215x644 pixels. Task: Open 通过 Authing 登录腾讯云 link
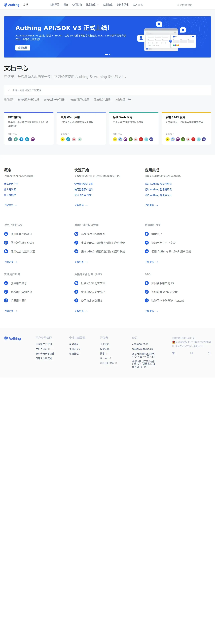(158, 189)
